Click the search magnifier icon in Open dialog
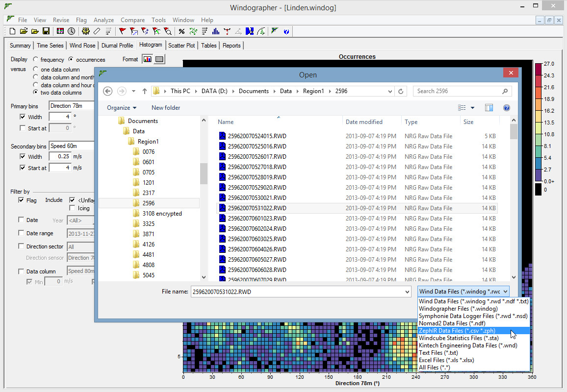The image size is (567, 392). click(505, 91)
